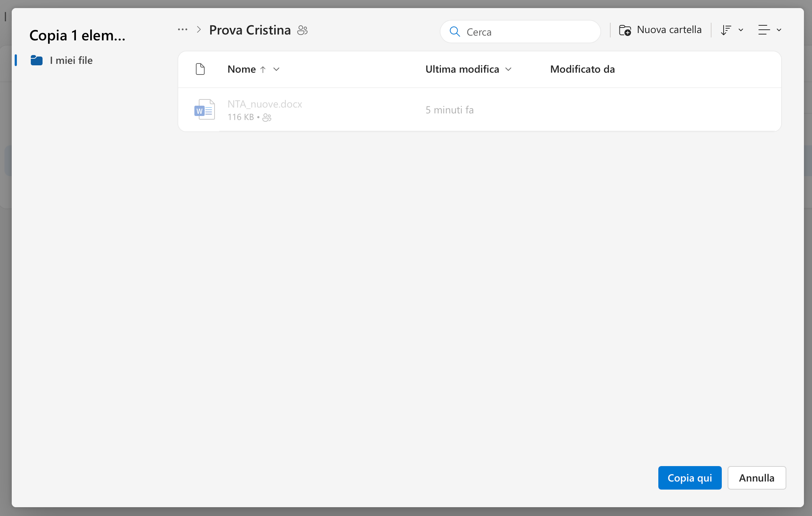Click the Word icon of NTA_nuove.docx
812x516 pixels.
click(x=204, y=110)
